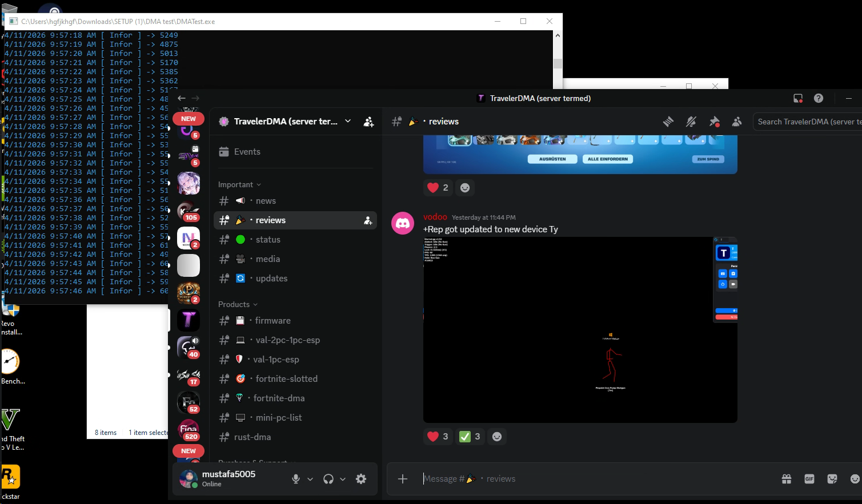Open the rust-dma channel
The image size is (862, 504).
(x=295, y=437)
